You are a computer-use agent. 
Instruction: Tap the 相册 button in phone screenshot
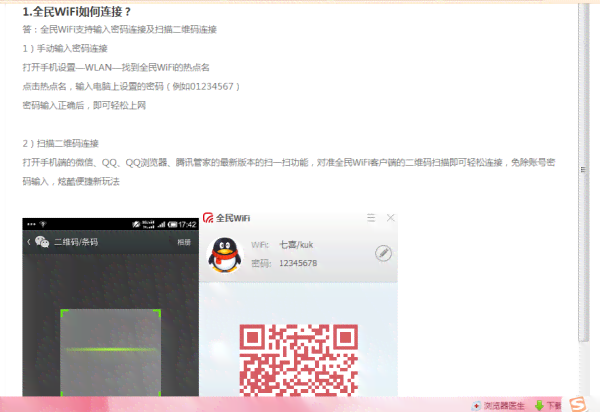coord(184,242)
